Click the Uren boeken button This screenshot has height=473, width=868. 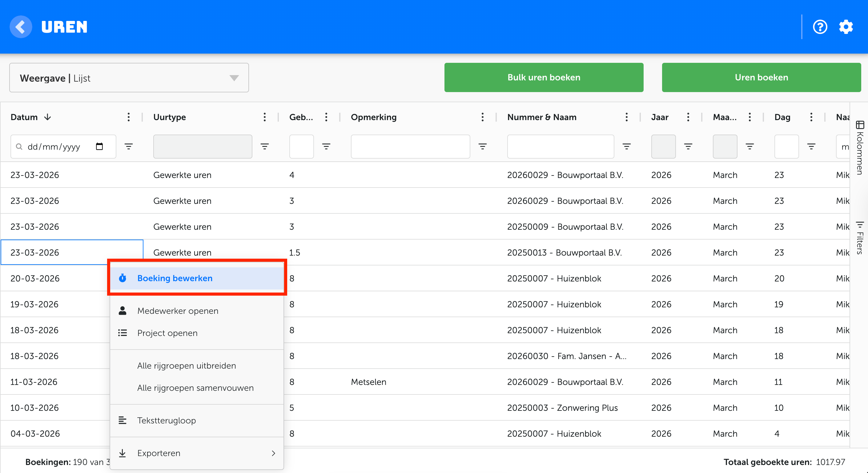761,78
